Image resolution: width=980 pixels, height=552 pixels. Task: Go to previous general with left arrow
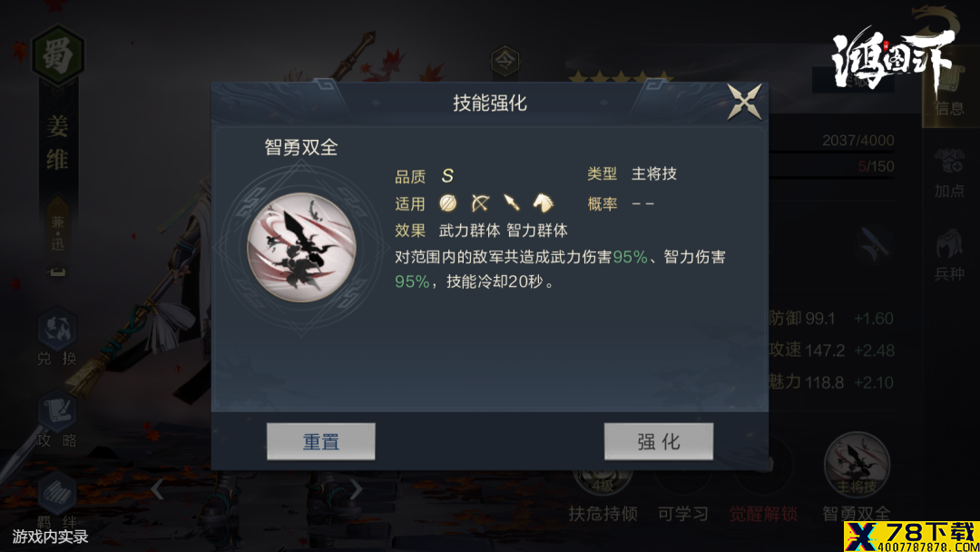click(x=158, y=489)
